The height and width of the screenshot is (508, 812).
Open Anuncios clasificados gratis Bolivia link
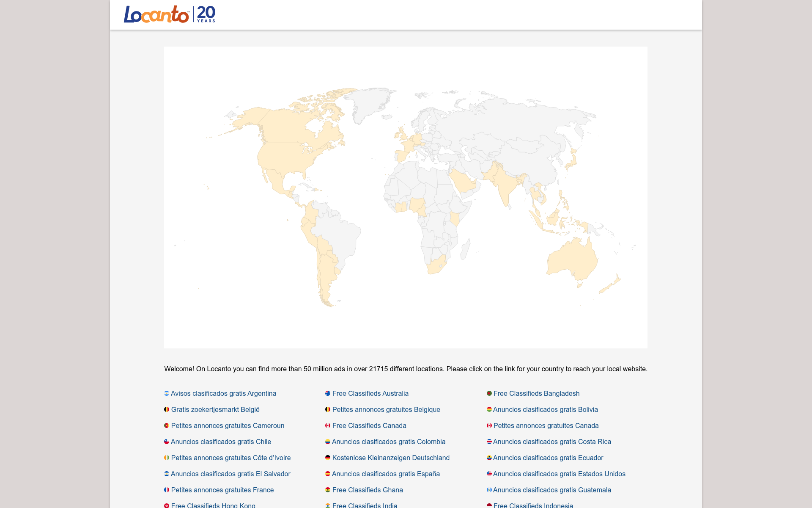[x=546, y=409]
